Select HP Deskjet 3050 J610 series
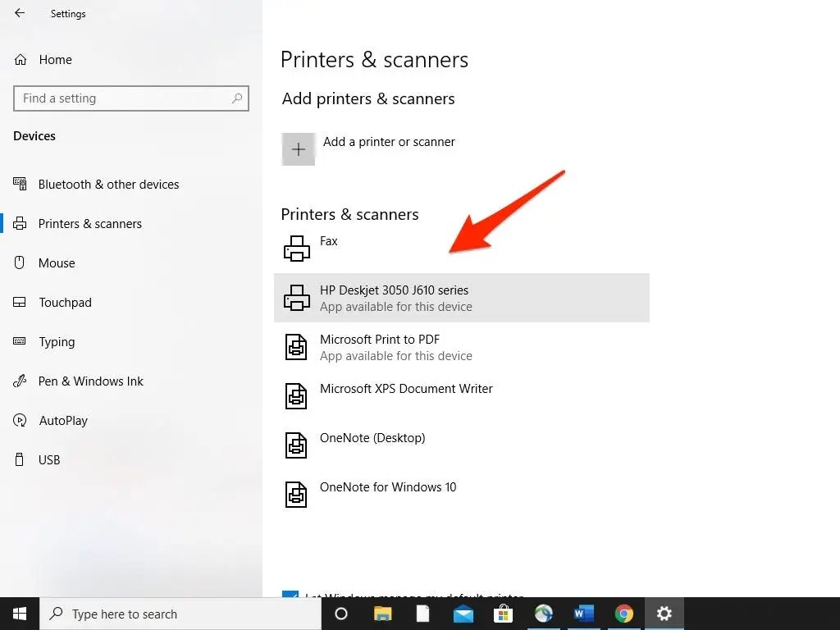The width and height of the screenshot is (840, 630). 461,298
